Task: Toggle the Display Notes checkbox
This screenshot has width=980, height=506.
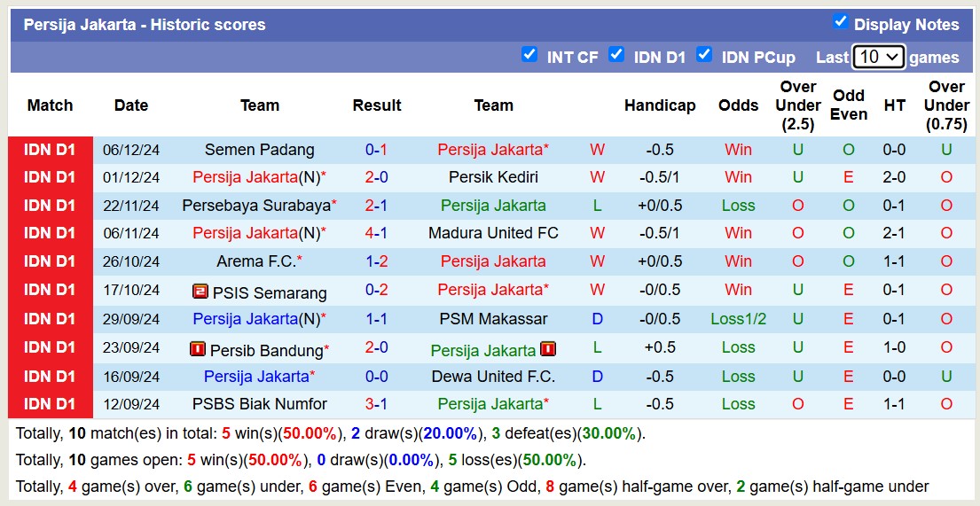Action: 841,22
